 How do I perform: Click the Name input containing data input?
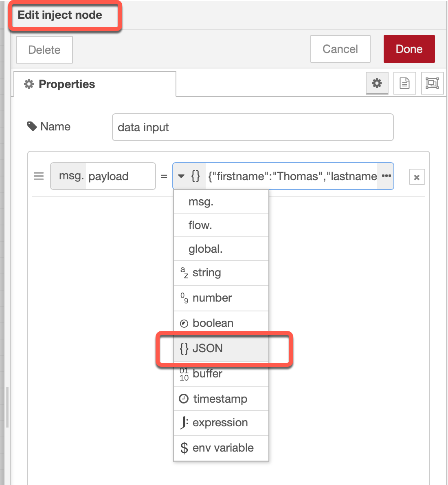click(x=253, y=127)
